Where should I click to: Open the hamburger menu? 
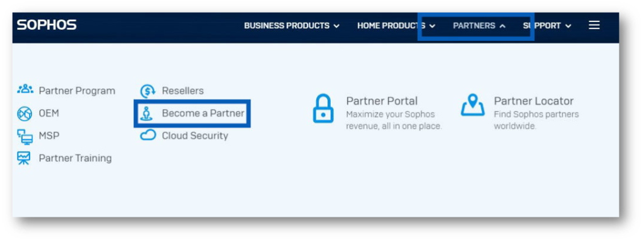pos(594,25)
